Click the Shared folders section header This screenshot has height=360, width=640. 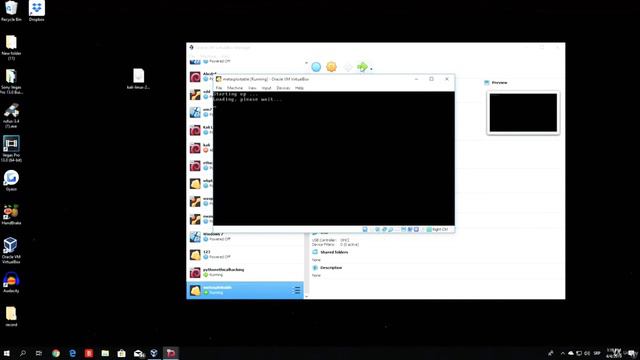(334, 252)
